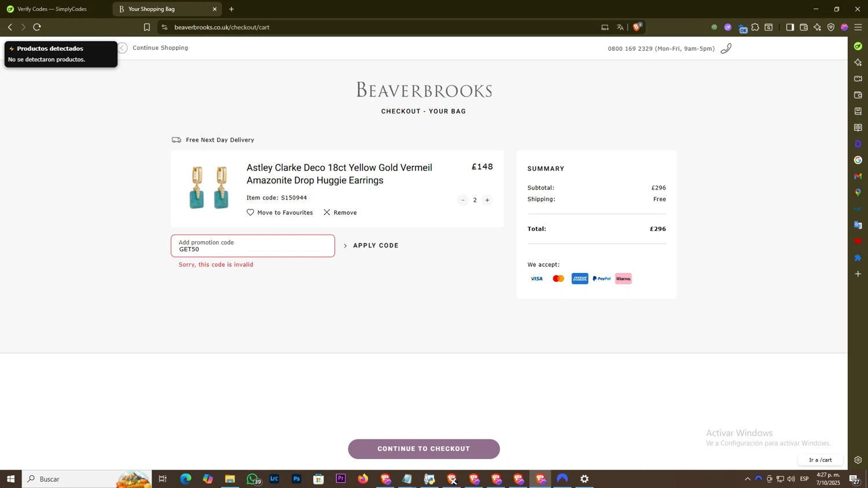Decrease earrings quantity with minus button
868x488 pixels.
462,200
